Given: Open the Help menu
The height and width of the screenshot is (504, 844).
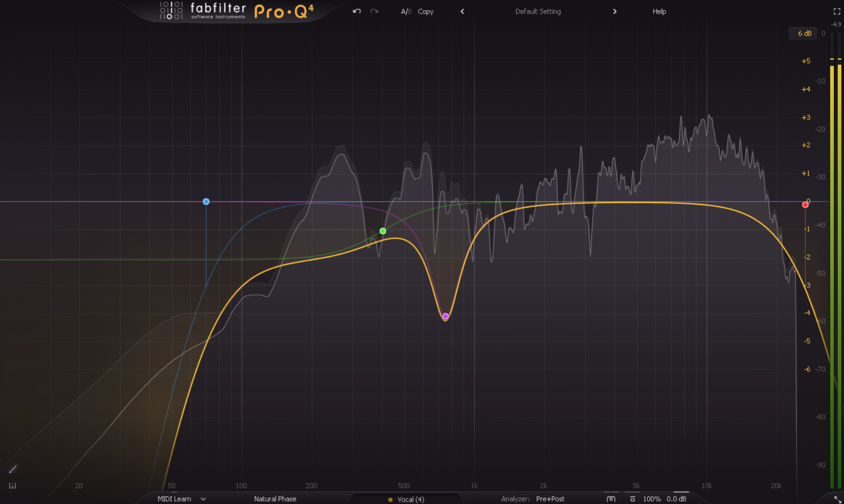Looking at the screenshot, I should click(x=659, y=12).
